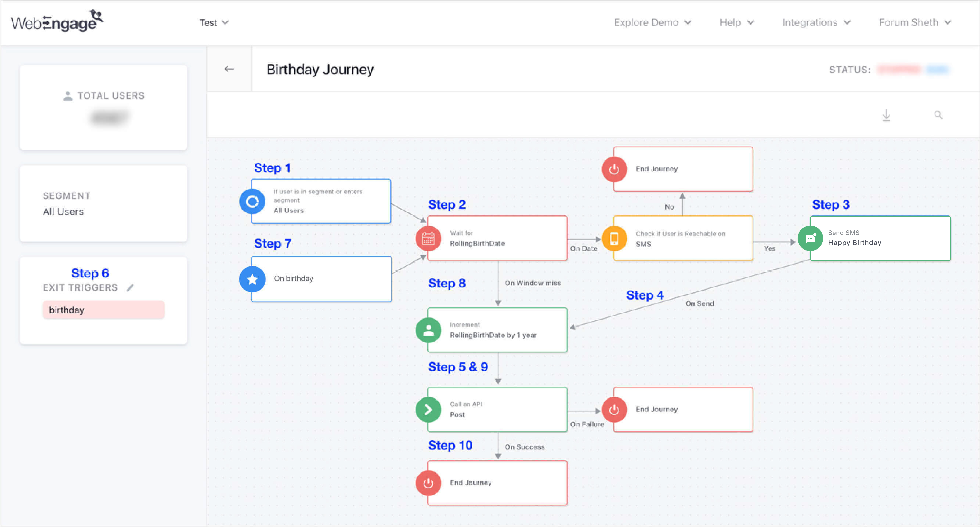The image size is (980, 527).
Task: Click the green Call an API arrow icon
Action: (x=428, y=410)
